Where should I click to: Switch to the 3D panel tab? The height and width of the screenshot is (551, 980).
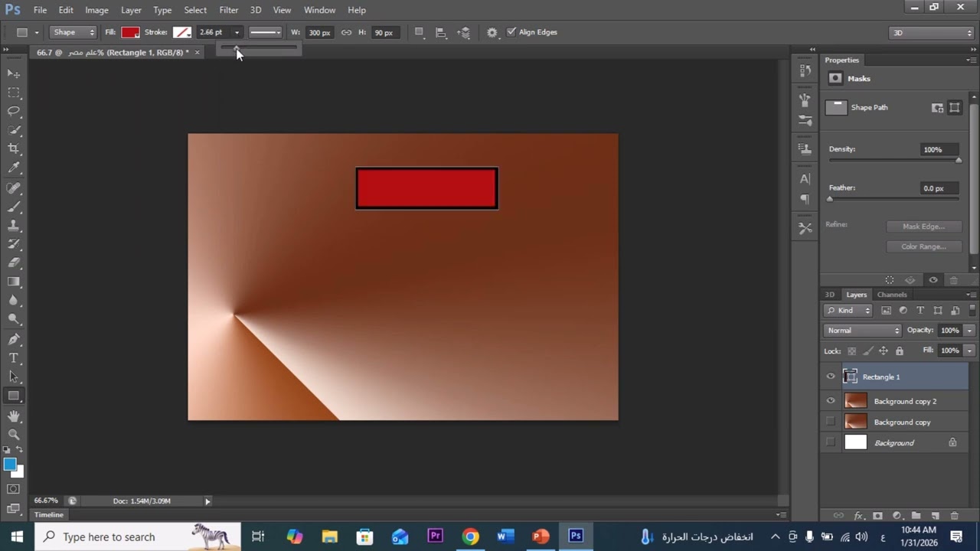[830, 295]
